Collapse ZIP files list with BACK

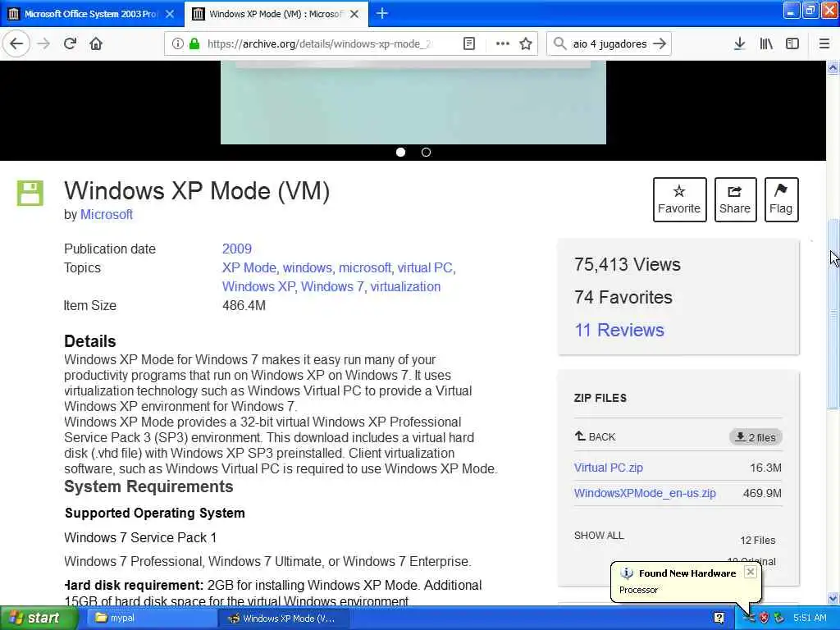point(596,436)
